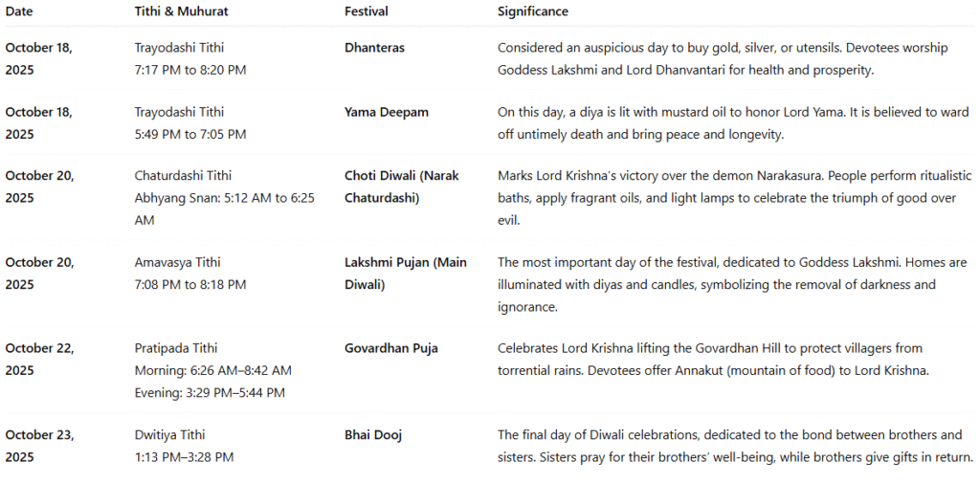Select the Festival column header

(368, 11)
